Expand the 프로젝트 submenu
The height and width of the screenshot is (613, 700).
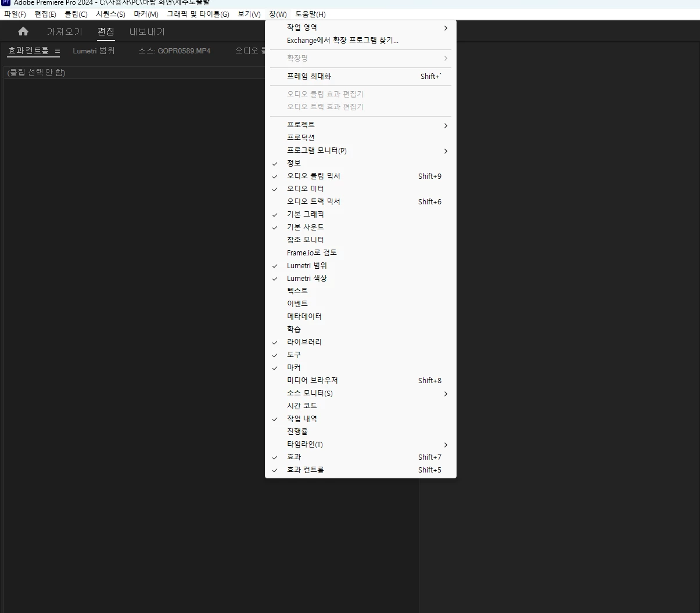(360, 125)
